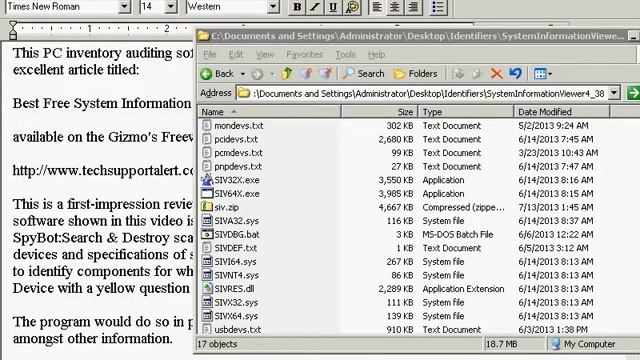Go Back in Explorer window
This screenshot has width=640, height=360.
[218, 74]
